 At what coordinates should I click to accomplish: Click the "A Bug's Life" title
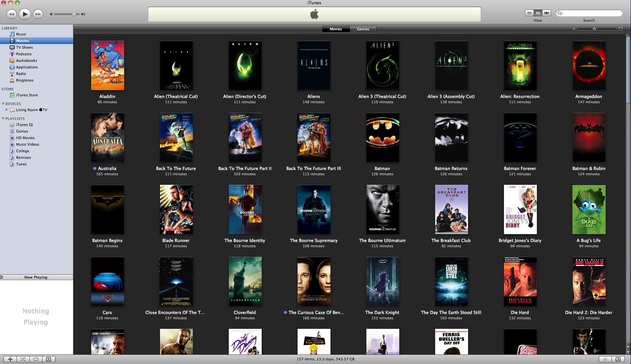[589, 240]
